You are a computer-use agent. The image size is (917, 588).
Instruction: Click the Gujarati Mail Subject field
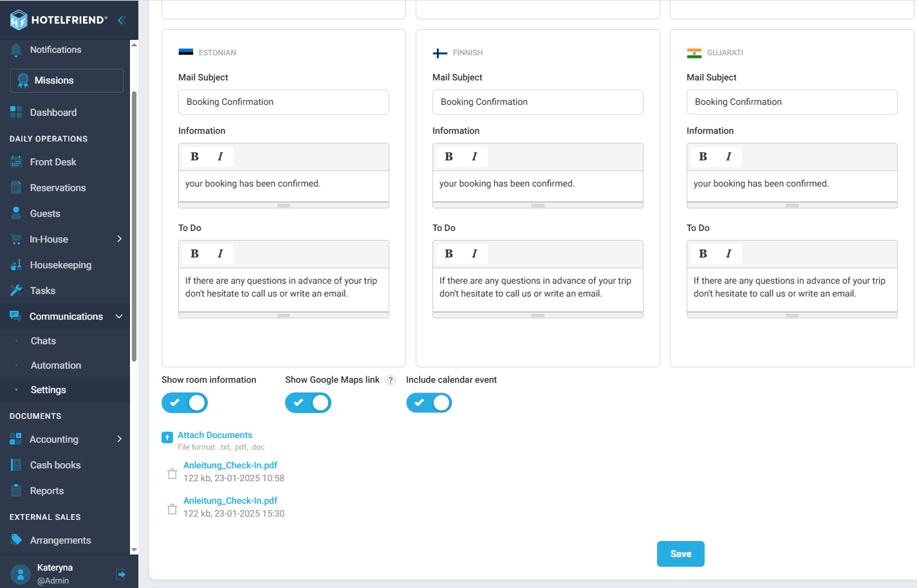point(792,102)
